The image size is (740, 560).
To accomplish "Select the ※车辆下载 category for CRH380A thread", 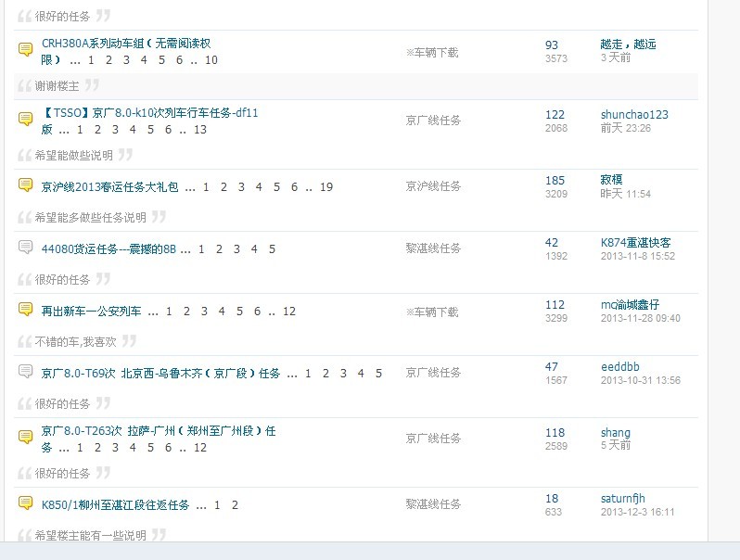I will pos(432,53).
